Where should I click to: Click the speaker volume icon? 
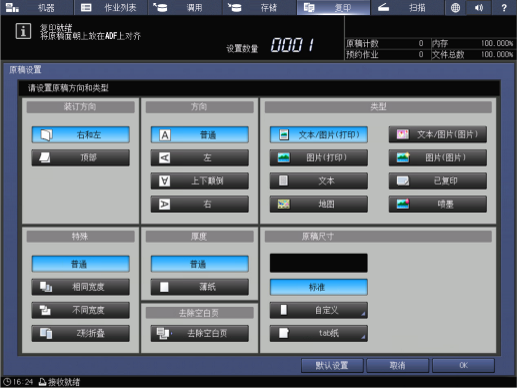(479, 7)
